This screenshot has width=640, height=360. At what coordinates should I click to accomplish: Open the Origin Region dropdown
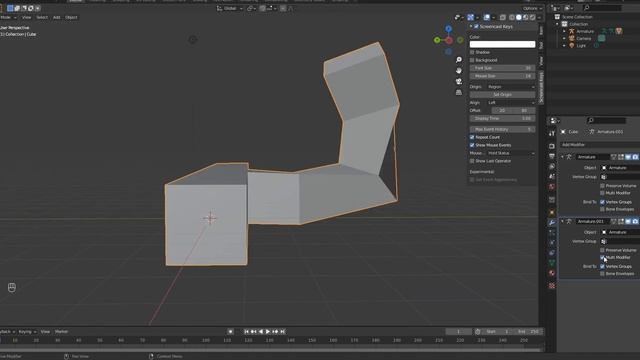pyautogui.click(x=510, y=87)
